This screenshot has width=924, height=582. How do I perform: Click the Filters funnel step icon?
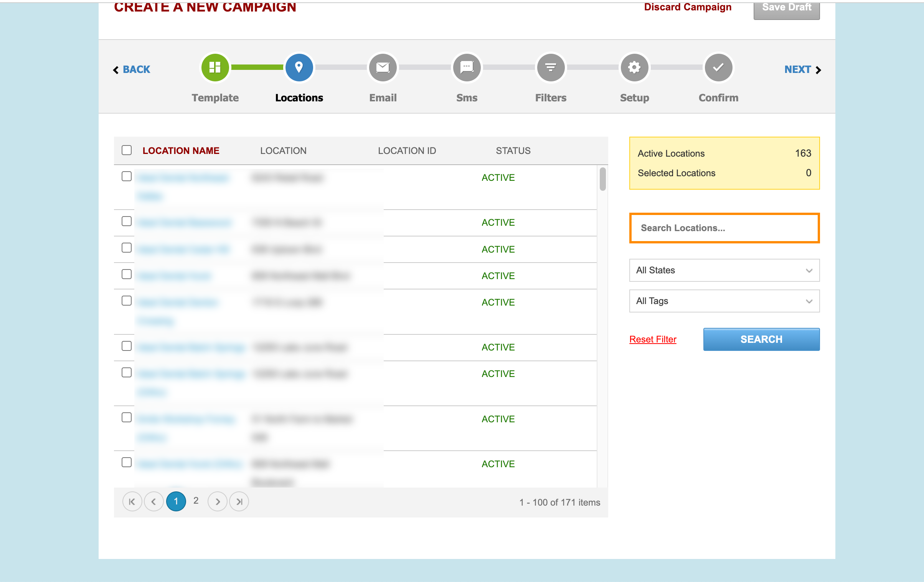coord(551,68)
